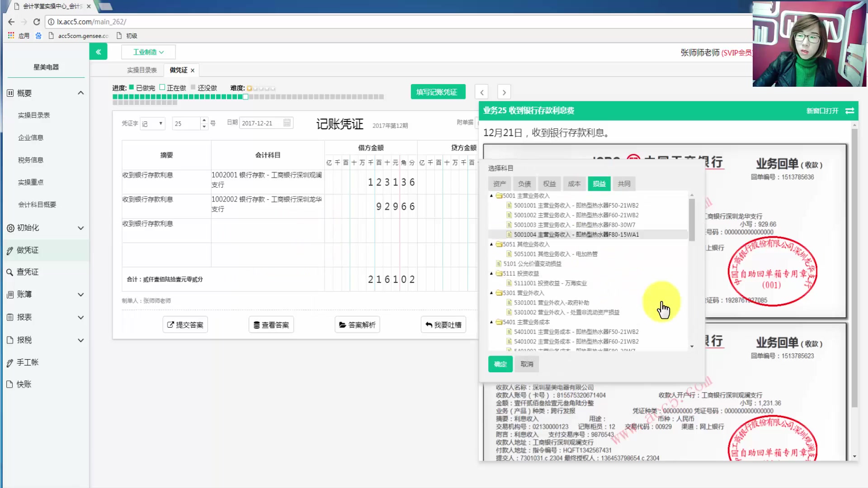Collapse the left sidebar with the « icon

pos(99,52)
